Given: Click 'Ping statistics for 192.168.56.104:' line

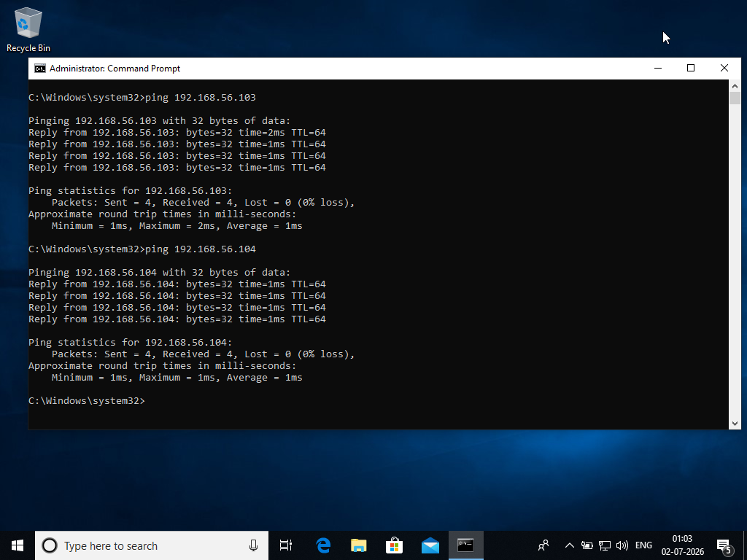Looking at the screenshot, I should click(130, 343).
